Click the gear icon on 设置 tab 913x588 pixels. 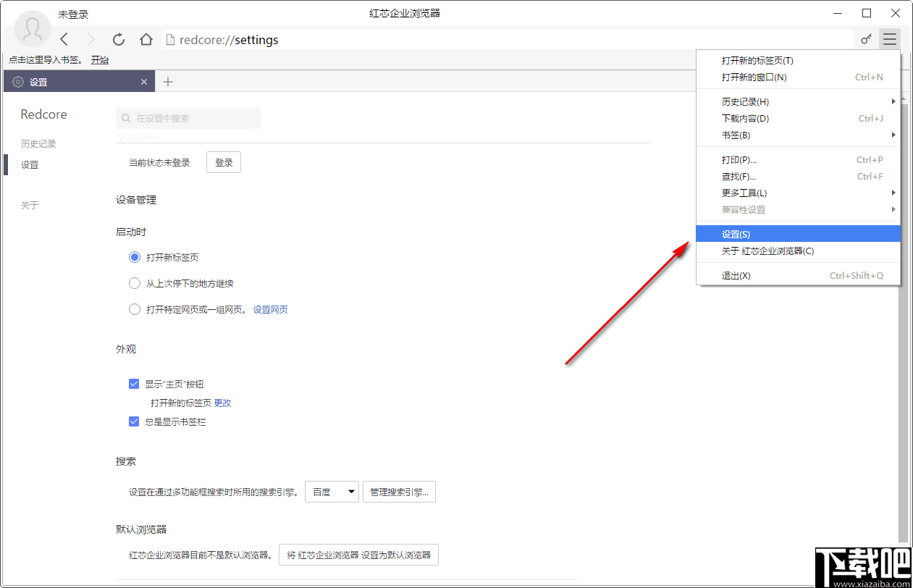pyautogui.click(x=17, y=81)
